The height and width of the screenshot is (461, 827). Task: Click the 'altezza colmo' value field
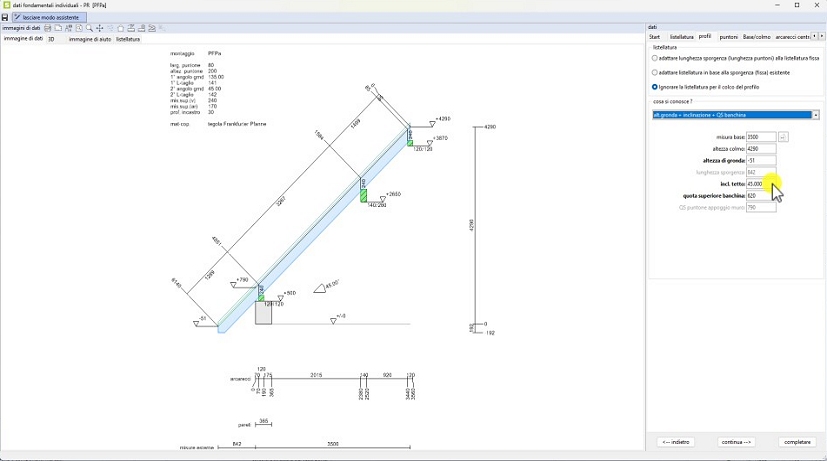tap(760, 149)
